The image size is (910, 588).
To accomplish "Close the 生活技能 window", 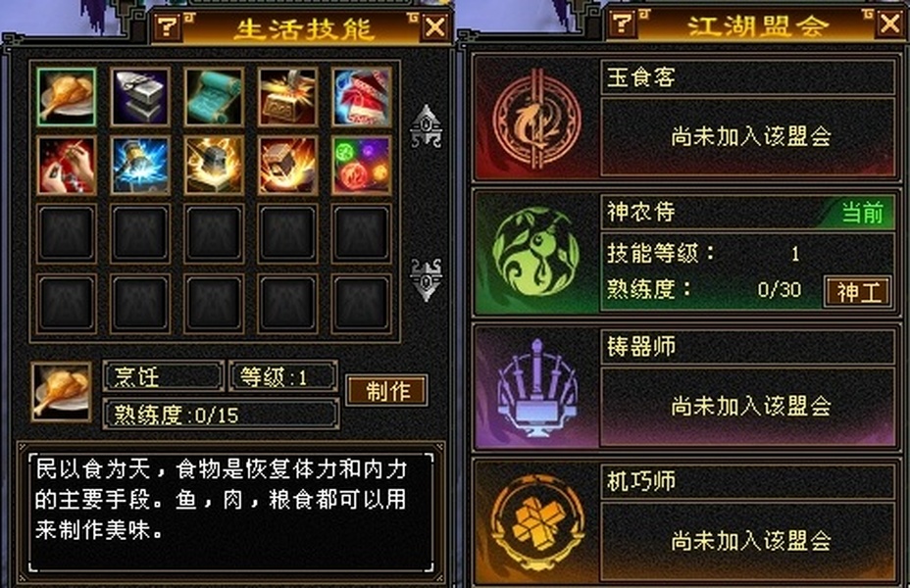I will [x=435, y=26].
